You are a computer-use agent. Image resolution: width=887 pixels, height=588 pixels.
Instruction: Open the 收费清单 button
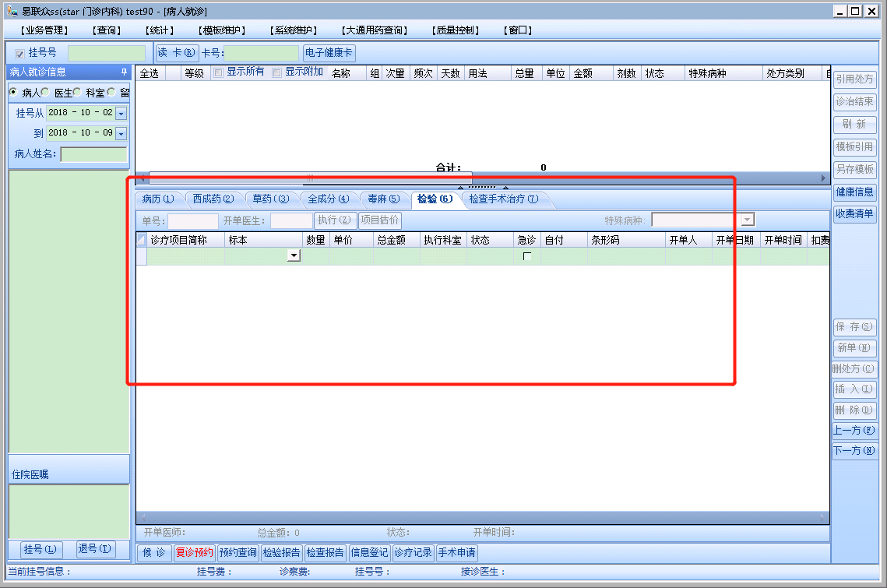click(x=855, y=214)
